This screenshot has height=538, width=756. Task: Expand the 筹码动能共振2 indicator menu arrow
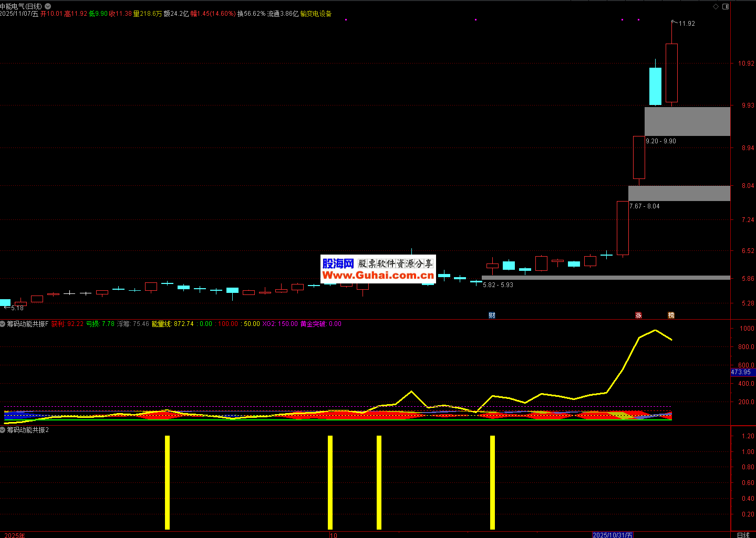[3, 430]
